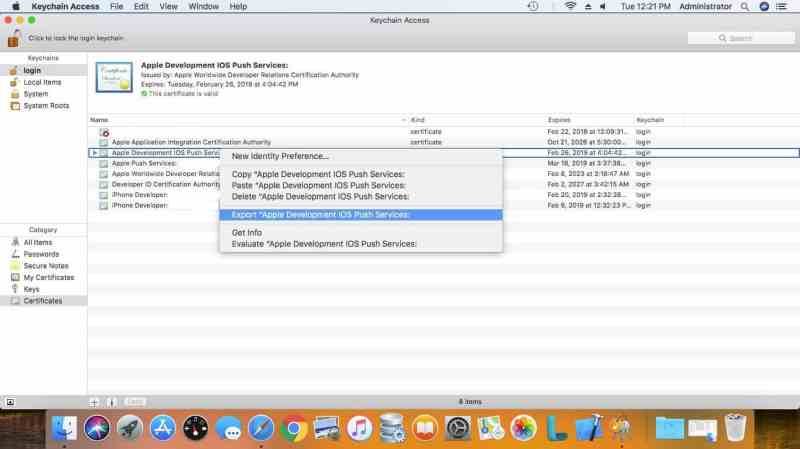Open App Store from the Dock
This screenshot has width=800, height=449.
(x=163, y=428)
